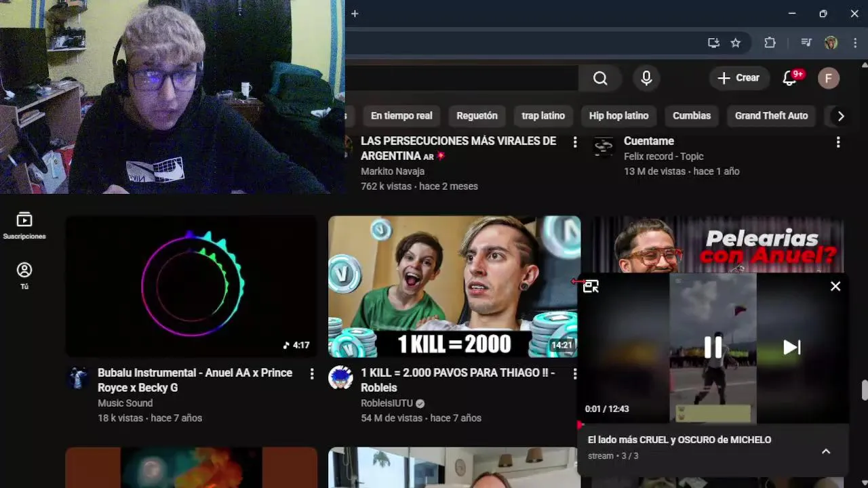Open the notifications bell with 9+ badge

pos(790,78)
